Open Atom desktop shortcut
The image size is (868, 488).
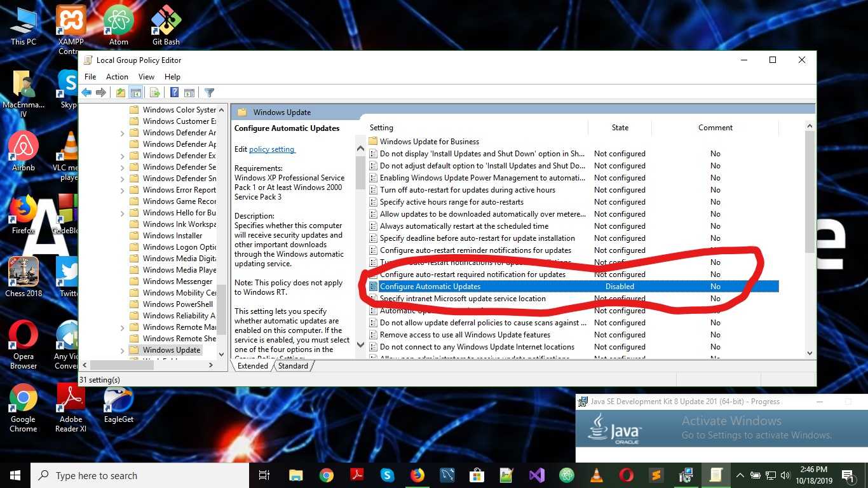pos(118,25)
